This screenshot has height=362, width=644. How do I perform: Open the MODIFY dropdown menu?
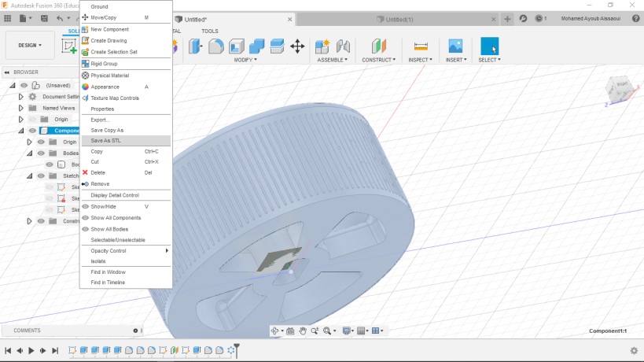click(245, 60)
